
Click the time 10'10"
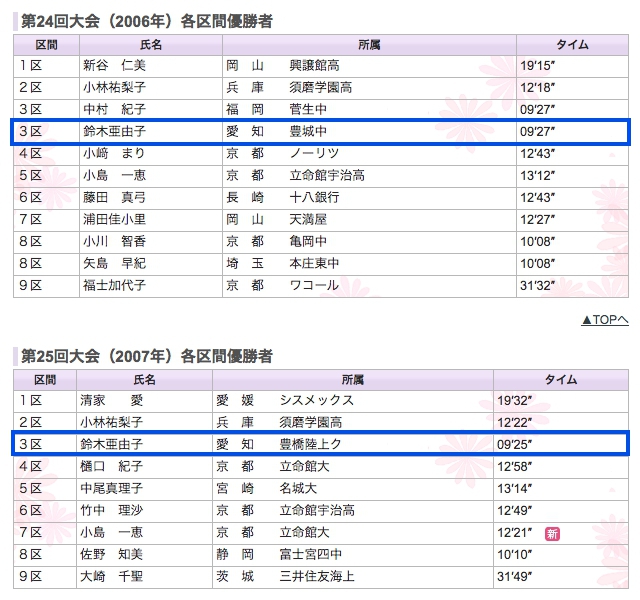coord(515,555)
